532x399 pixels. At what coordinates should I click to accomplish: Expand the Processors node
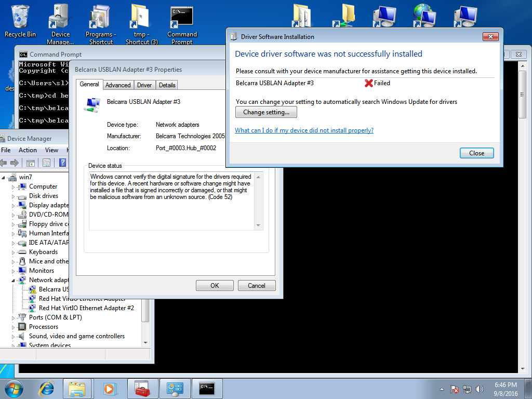coord(13,327)
